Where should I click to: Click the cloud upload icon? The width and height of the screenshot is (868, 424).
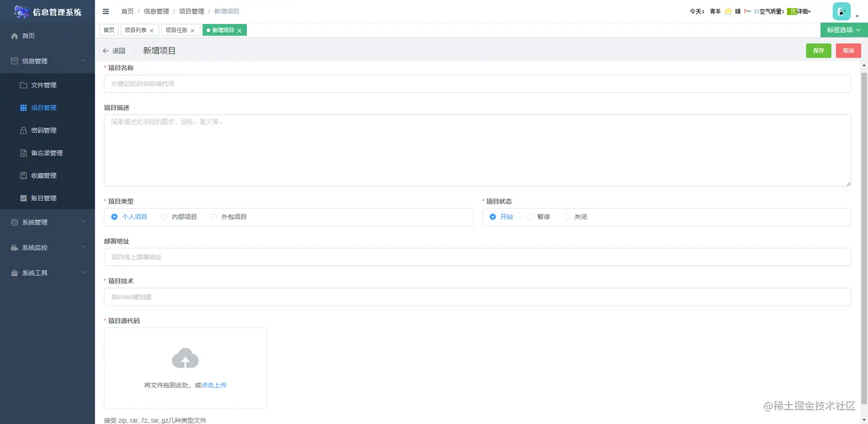[185, 358]
